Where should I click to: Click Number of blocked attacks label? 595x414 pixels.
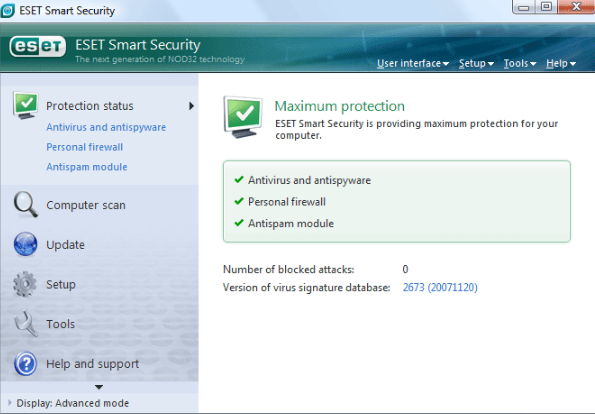pyautogui.click(x=288, y=269)
